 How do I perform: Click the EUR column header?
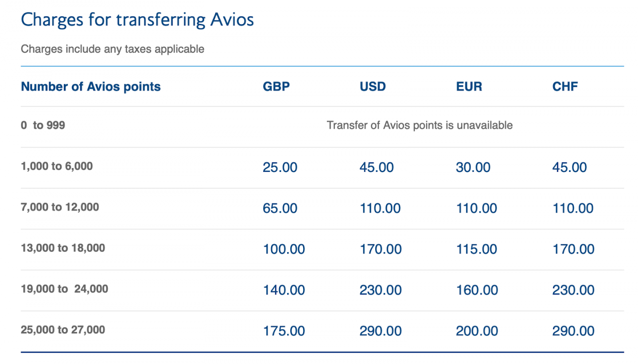pyautogui.click(x=469, y=86)
